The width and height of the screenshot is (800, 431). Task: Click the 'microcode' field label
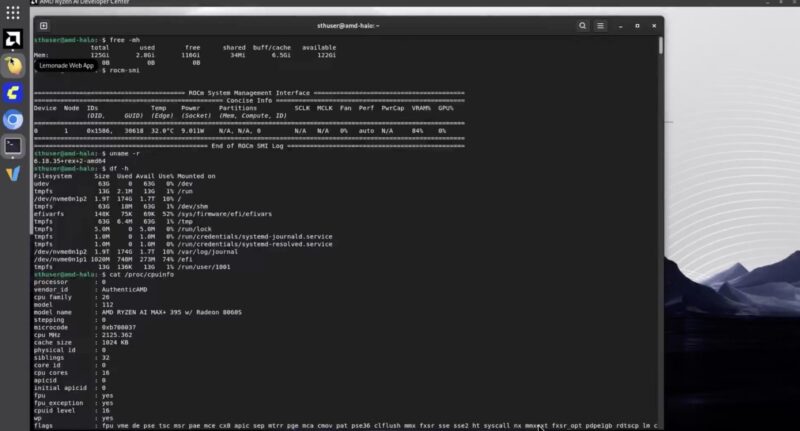coord(51,327)
